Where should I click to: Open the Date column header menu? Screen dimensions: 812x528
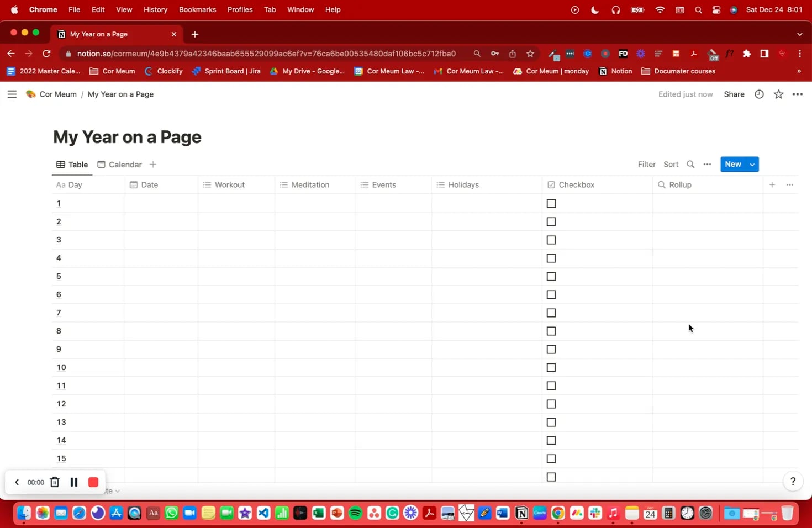click(161, 185)
